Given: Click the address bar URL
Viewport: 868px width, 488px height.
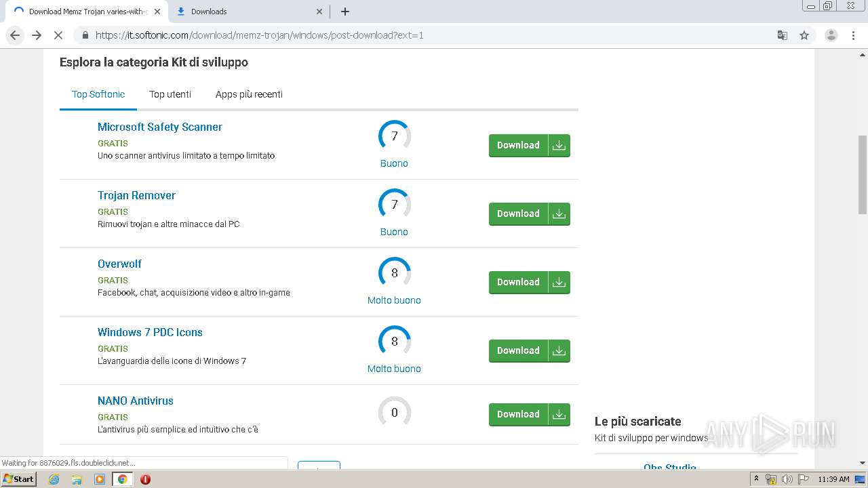Looking at the screenshot, I should click(x=260, y=35).
